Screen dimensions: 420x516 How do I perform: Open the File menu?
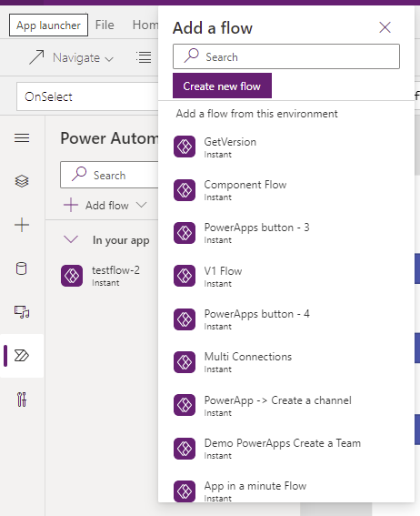(105, 25)
